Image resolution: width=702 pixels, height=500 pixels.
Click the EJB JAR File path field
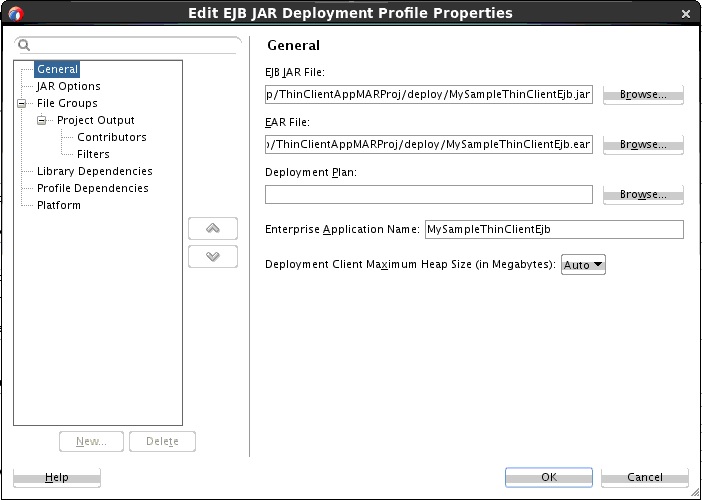tap(428, 95)
